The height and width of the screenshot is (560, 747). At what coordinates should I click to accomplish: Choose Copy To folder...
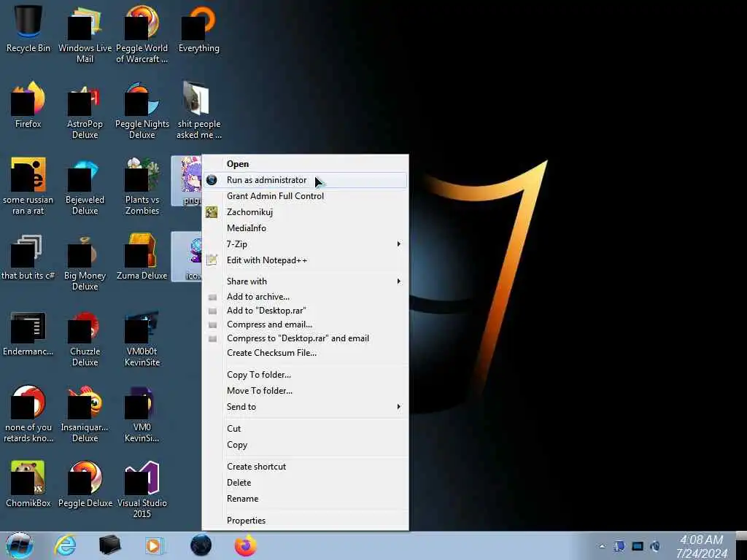(305, 375)
